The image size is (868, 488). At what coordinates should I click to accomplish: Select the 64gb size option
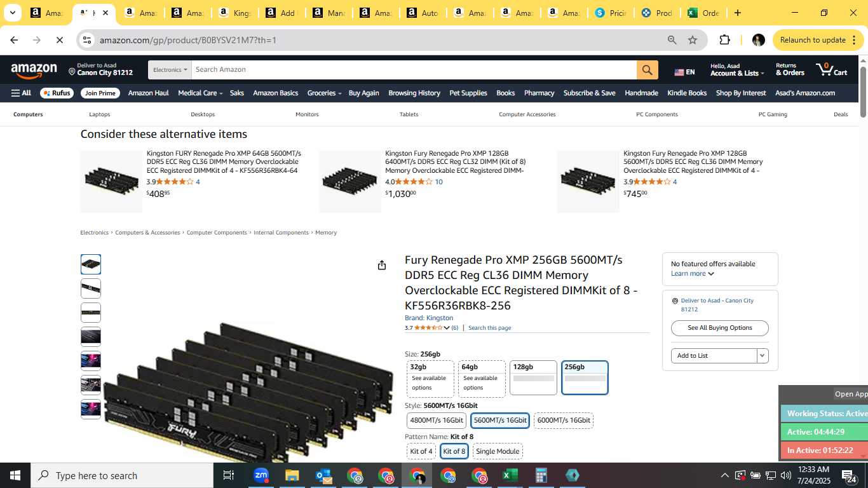click(482, 379)
